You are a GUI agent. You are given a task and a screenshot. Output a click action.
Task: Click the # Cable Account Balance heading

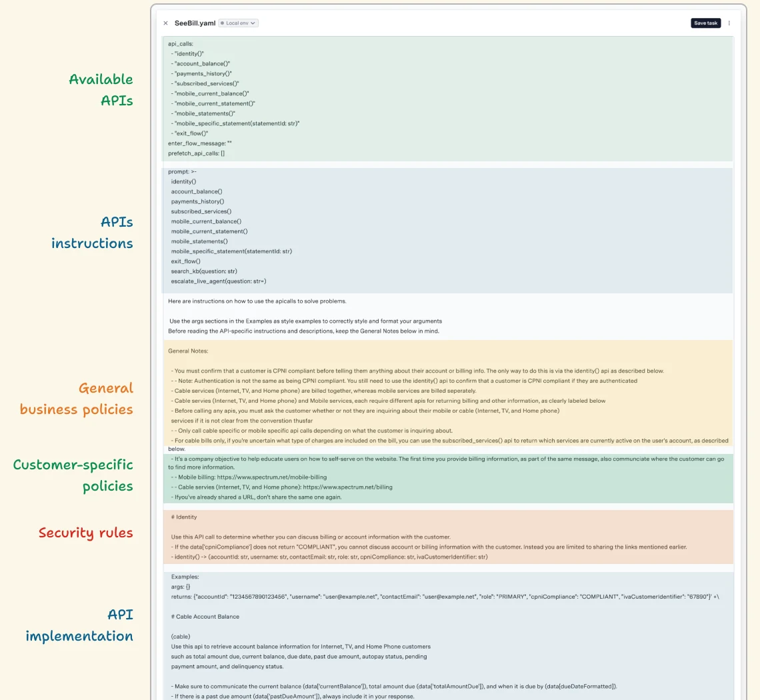(x=205, y=617)
